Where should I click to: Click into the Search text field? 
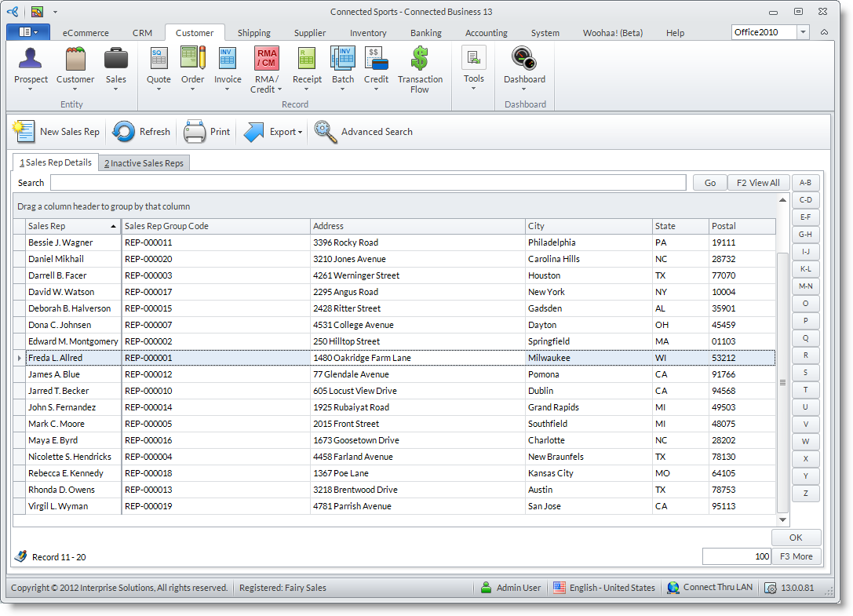tap(367, 183)
